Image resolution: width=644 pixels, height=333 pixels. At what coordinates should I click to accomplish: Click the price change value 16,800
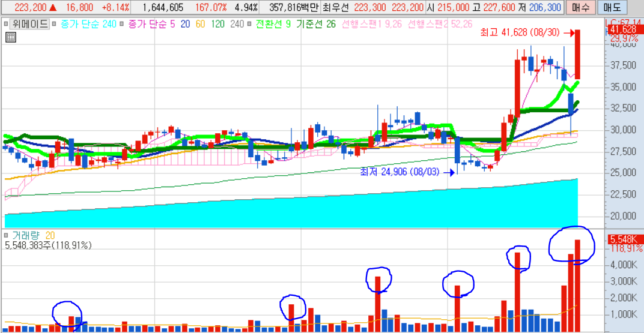80,7
